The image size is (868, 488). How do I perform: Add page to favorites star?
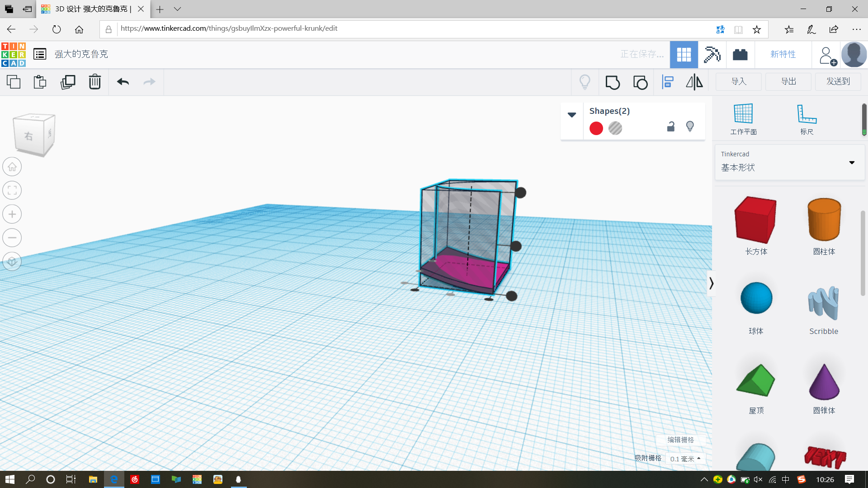757,29
